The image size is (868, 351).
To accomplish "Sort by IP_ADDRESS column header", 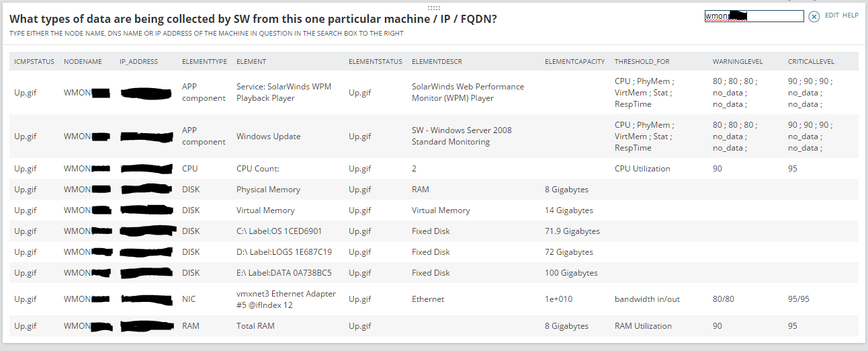I will point(138,62).
